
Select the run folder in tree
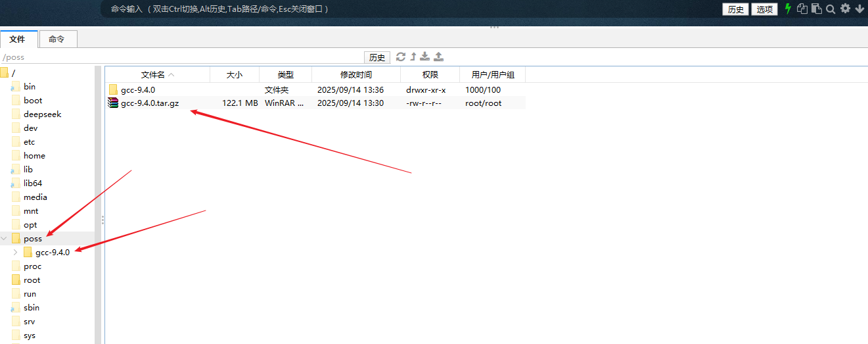[30, 293]
